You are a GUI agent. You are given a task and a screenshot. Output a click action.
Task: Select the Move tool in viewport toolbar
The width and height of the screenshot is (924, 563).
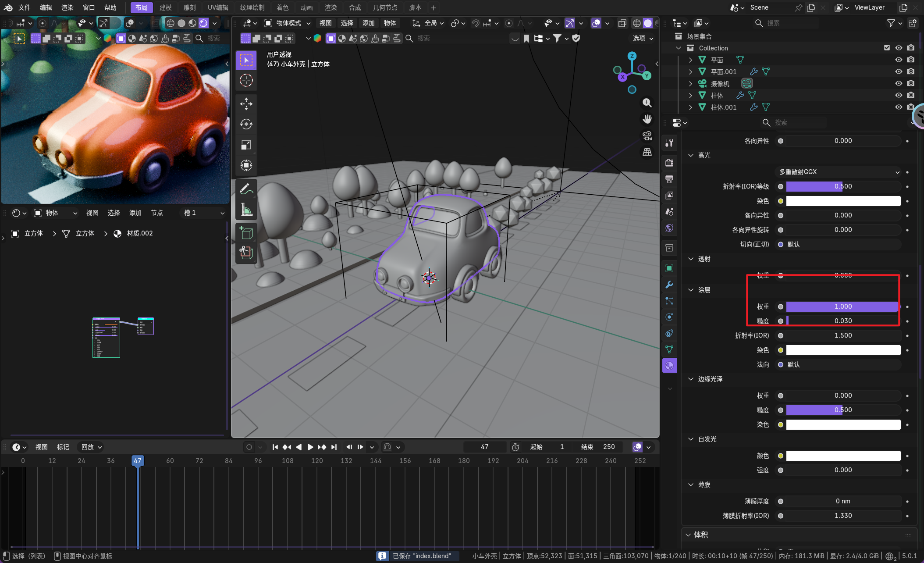[x=246, y=104]
